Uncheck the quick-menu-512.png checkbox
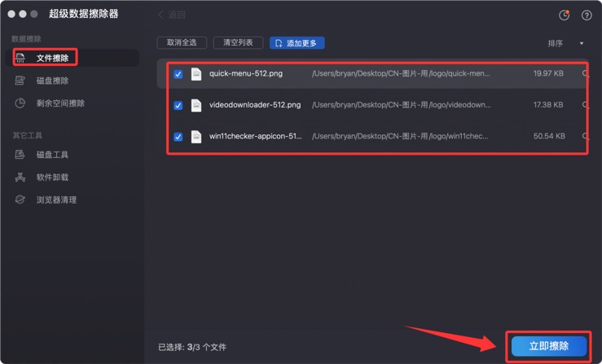 click(x=178, y=74)
